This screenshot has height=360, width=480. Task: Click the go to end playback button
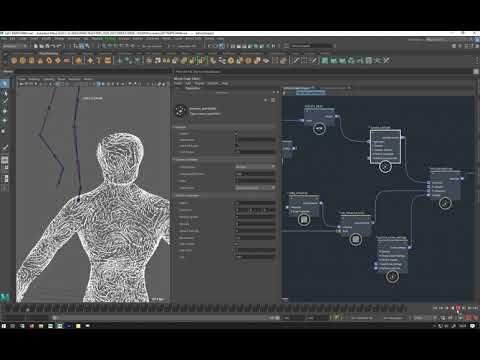pyautogui.click(x=475, y=308)
